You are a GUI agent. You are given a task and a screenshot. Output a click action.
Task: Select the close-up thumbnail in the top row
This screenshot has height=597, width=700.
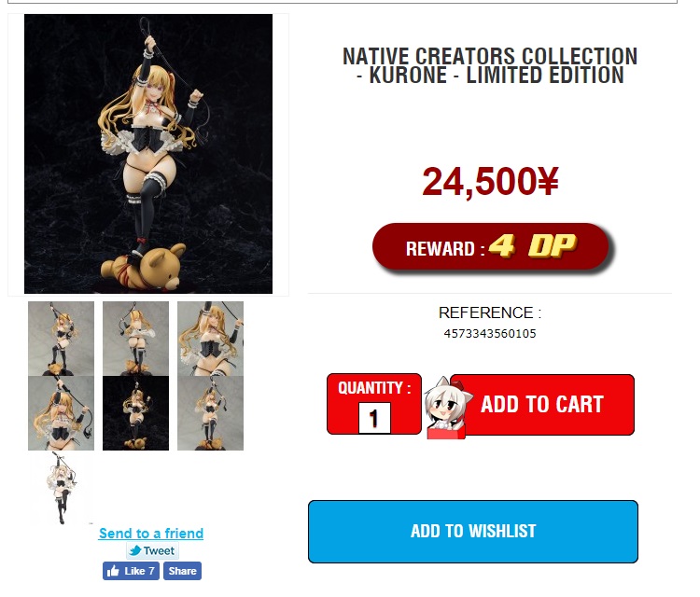210,339
